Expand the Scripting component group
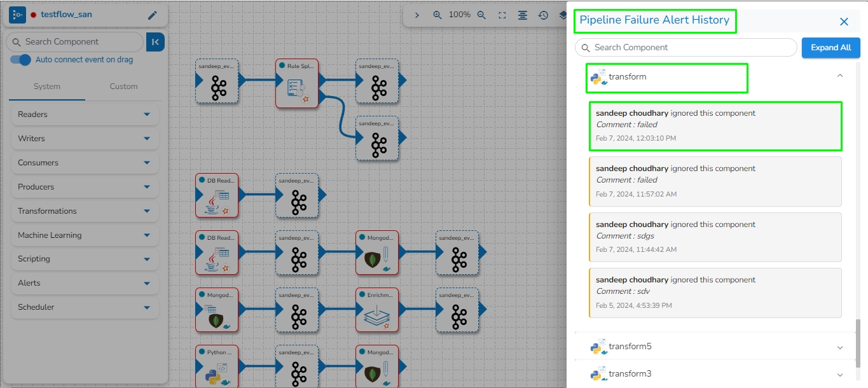This screenshot has height=388, width=868. click(x=85, y=259)
